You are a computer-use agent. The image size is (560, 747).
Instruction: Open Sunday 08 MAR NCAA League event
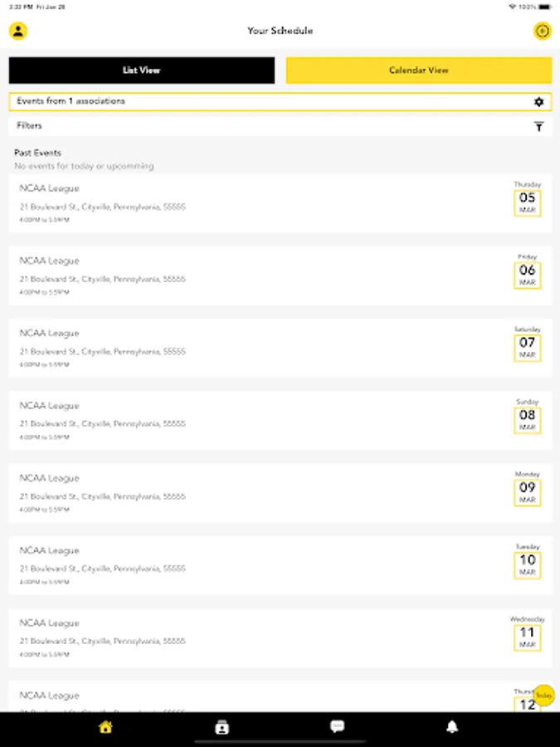coord(249,420)
